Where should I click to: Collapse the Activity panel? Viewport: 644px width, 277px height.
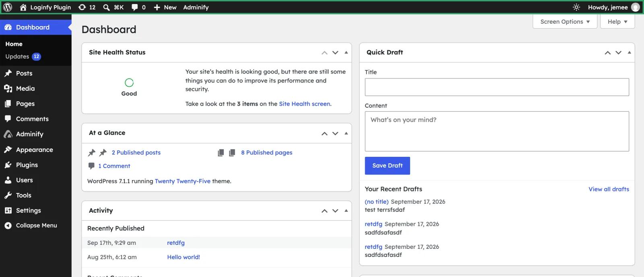[x=346, y=211]
